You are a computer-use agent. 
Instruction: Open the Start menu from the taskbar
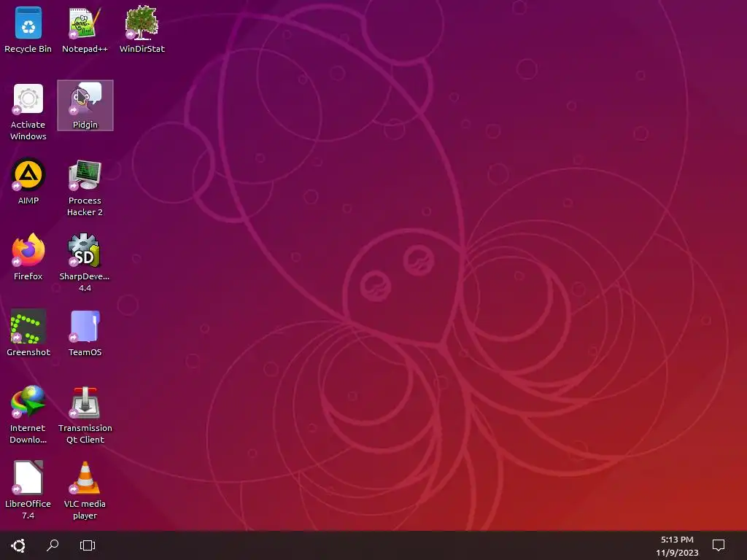pyautogui.click(x=18, y=545)
